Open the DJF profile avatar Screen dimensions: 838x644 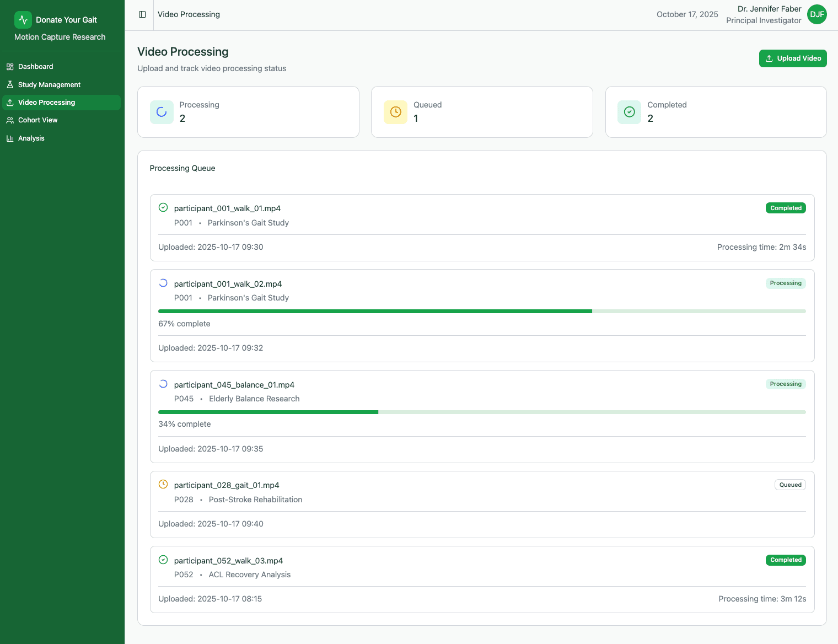coord(817,14)
